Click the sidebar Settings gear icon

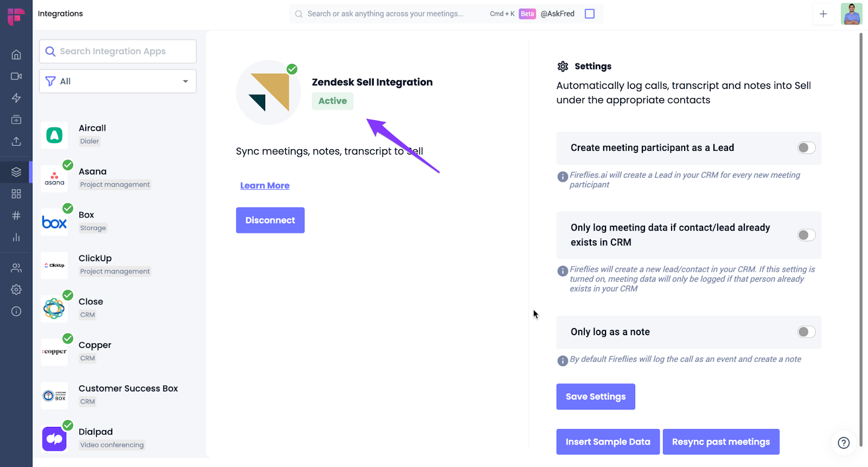(16, 290)
